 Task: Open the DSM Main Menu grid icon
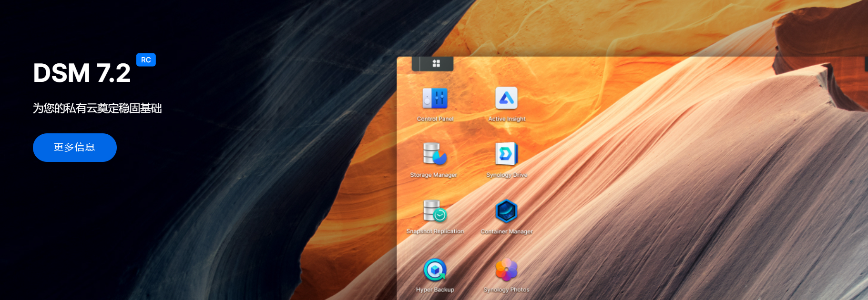pyautogui.click(x=436, y=63)
